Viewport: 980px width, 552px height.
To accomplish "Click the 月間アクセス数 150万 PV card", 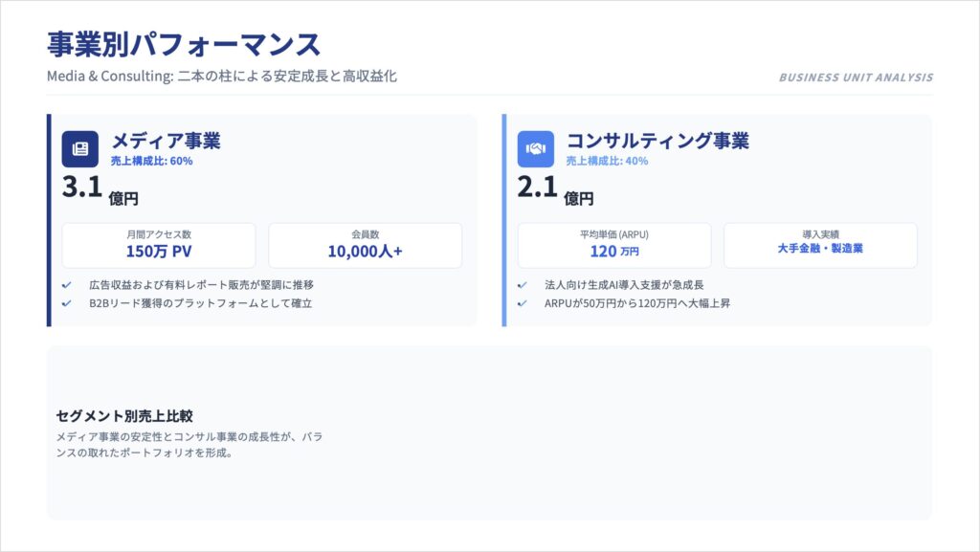I will pos(159,245).
